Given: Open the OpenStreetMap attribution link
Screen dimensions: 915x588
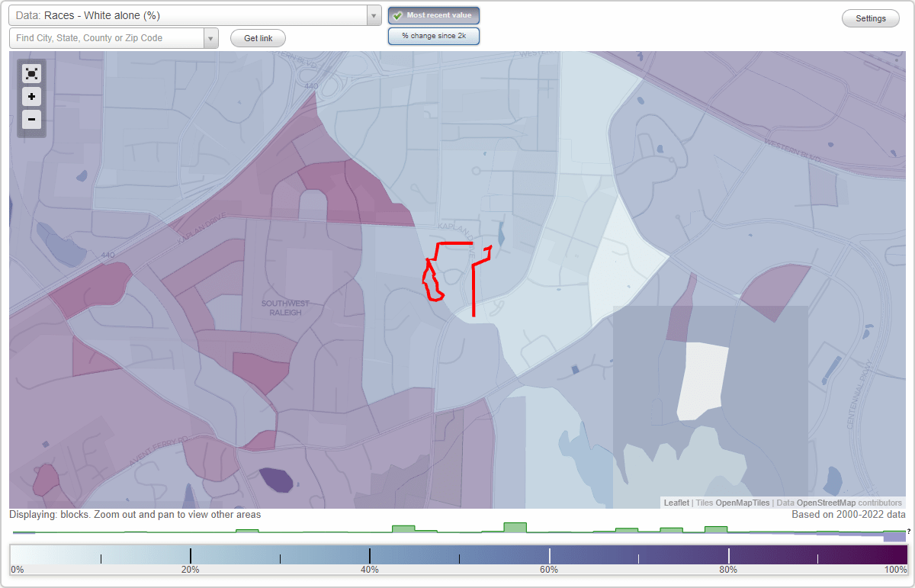Looking at the screenshot, I should (x=826, y=503).
